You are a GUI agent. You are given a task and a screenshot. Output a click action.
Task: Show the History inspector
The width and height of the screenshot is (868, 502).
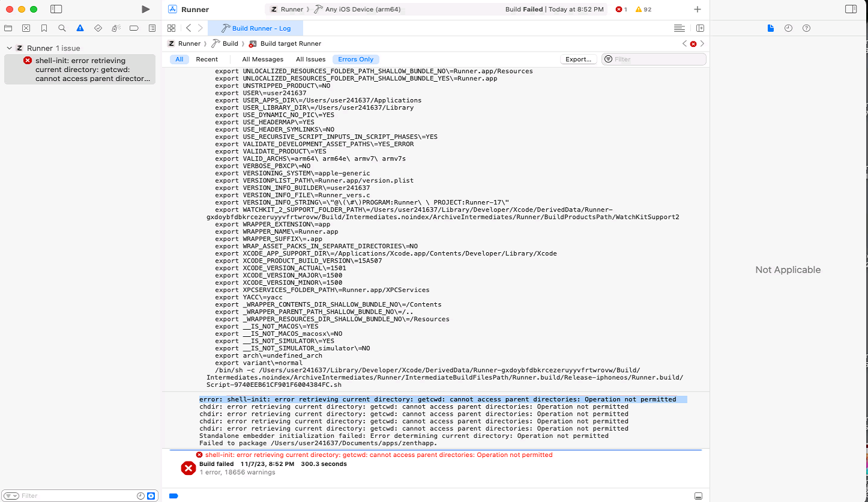click(x=789, y=28)
